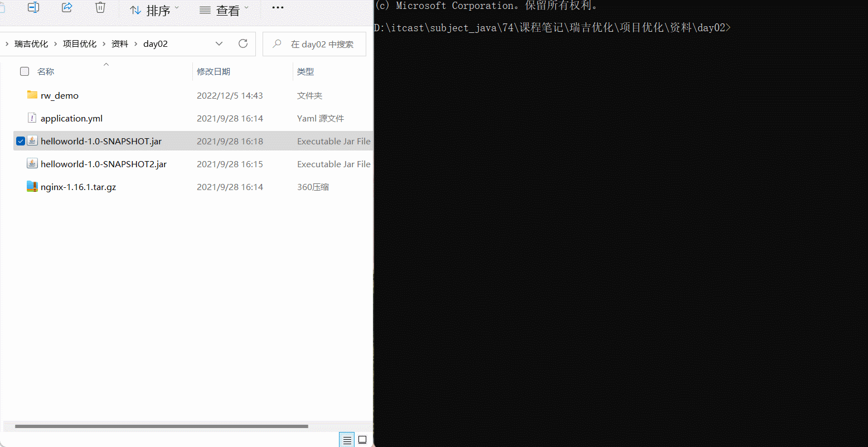Select nginx-1.16.1.tar.gz file name
The height and width of the screenshot is (447, 868).
click(78, 187)
